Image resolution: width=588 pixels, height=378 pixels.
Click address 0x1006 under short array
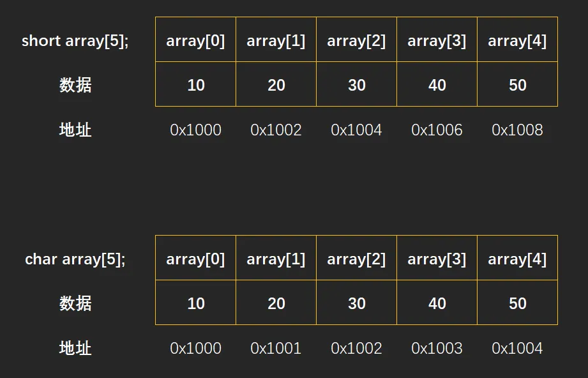click(437, 130)
